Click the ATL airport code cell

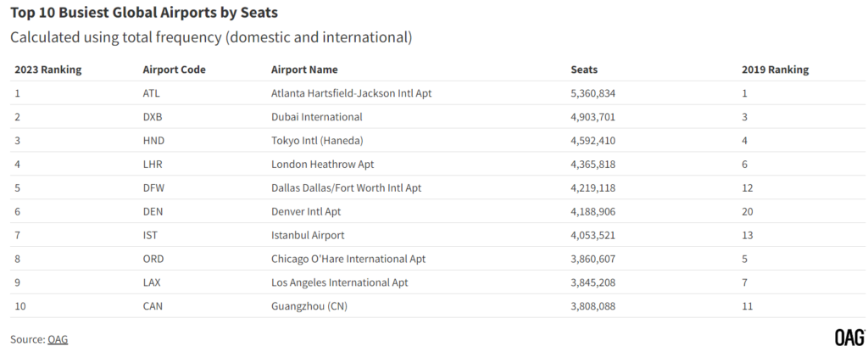pyautogui.click(x=151, y=93)
